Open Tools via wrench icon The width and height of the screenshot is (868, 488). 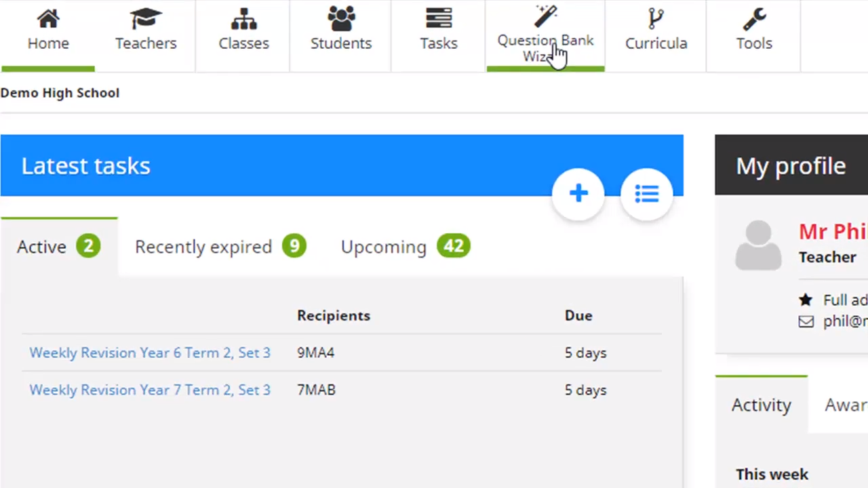754,19
